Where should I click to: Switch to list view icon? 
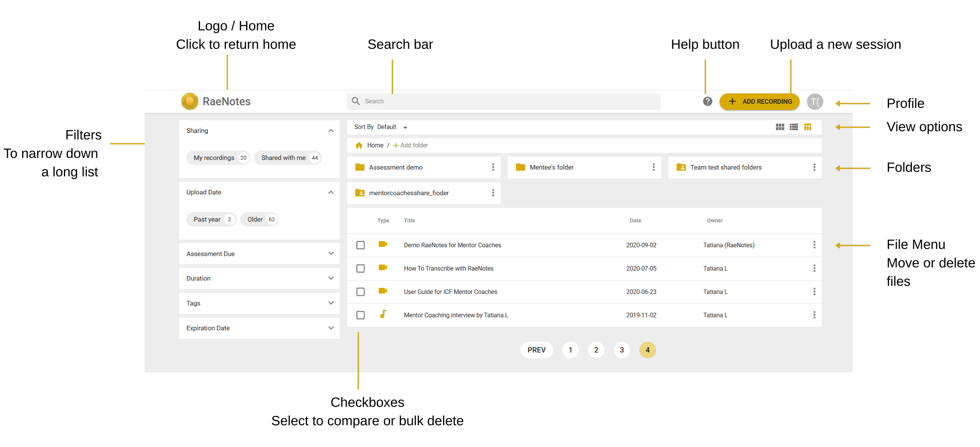tap(794, 127)
